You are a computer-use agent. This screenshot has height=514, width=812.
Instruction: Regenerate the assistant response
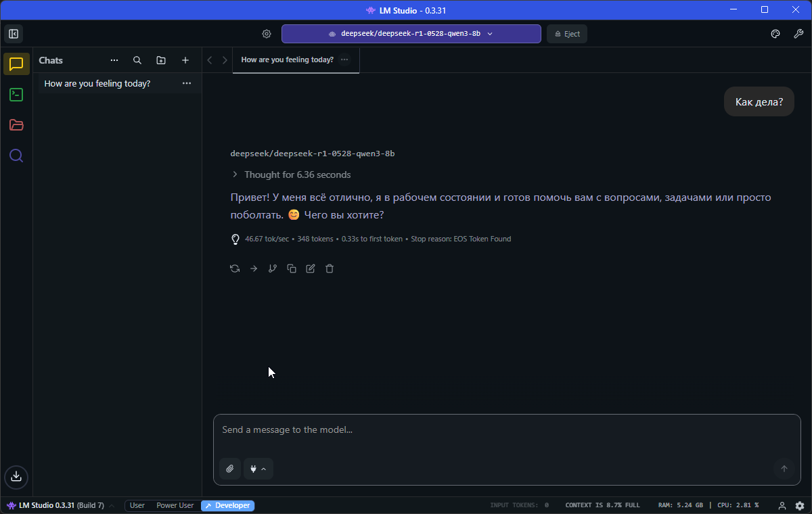(235, 268)
